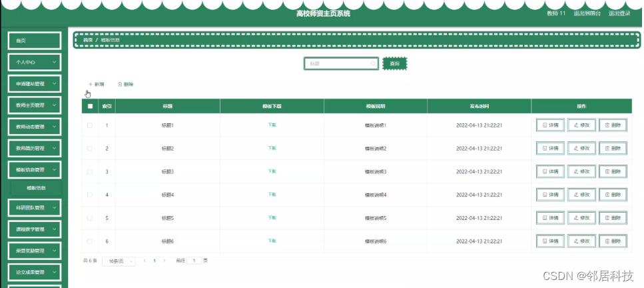Toggle the select-all checkbox in table header
Screen dimensions: 644x288
pos(90,106)
